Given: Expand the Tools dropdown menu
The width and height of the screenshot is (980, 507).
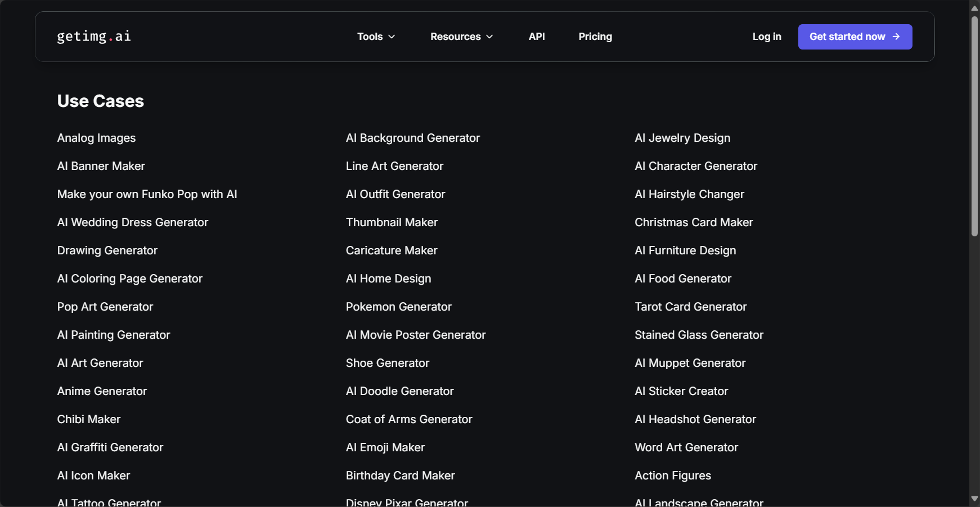Looking at the screenshot, I should 376,37.
